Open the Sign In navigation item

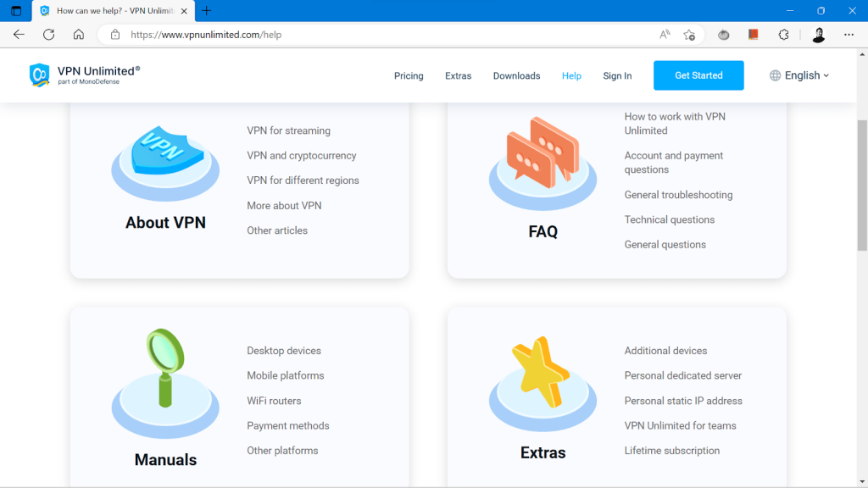pos(617,75)
